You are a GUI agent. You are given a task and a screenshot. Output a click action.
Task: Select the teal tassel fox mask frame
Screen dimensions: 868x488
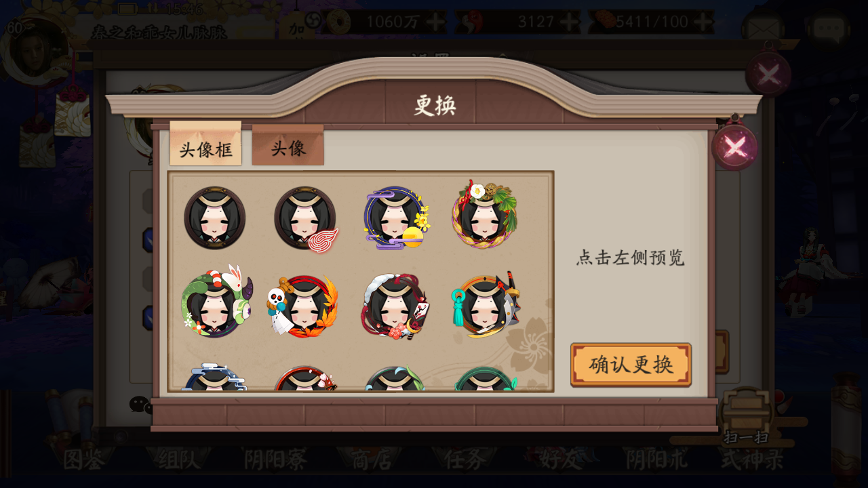pyautogui.click(x=486, y=305)
